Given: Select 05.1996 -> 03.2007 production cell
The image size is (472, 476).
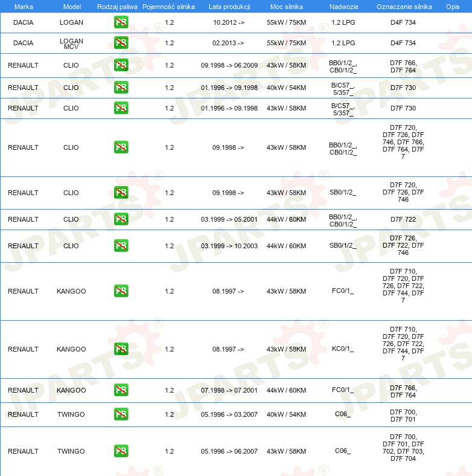Looking at the screenshot, I should (x=229, y=414).
